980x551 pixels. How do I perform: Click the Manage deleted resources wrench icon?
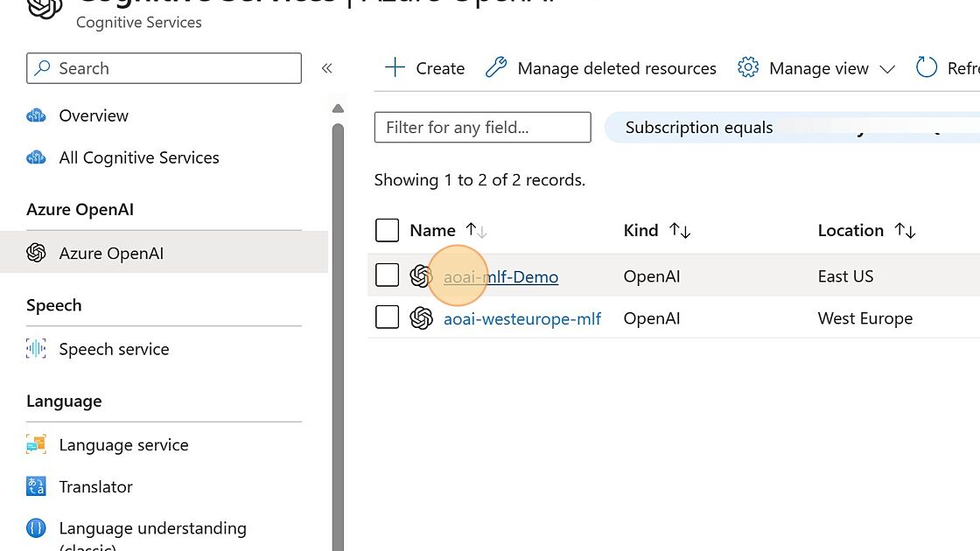pos(496,68)
